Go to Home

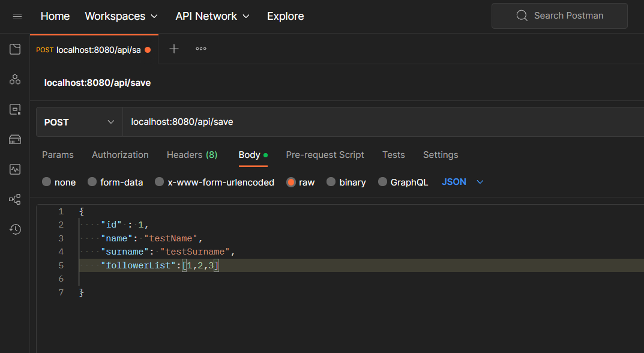pos(55,16)
